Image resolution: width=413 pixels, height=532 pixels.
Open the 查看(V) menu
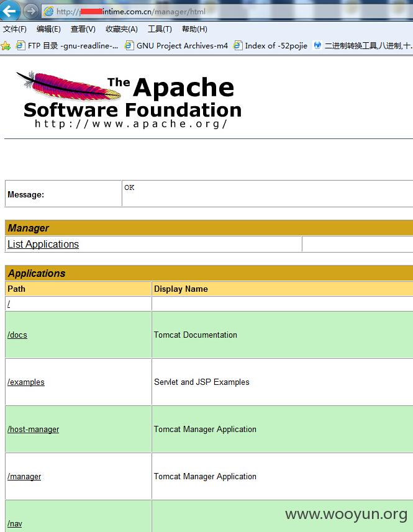[83, 29]
